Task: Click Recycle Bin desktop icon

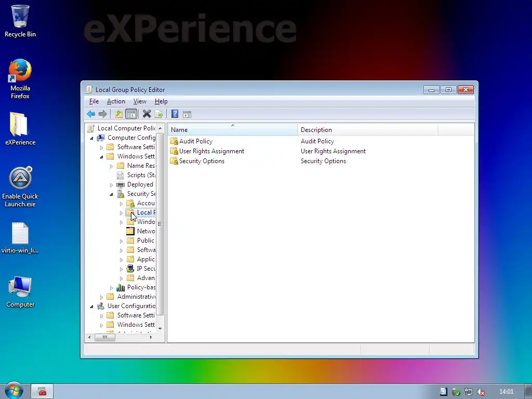Action: pyautogui.click(x=20, y=21)
